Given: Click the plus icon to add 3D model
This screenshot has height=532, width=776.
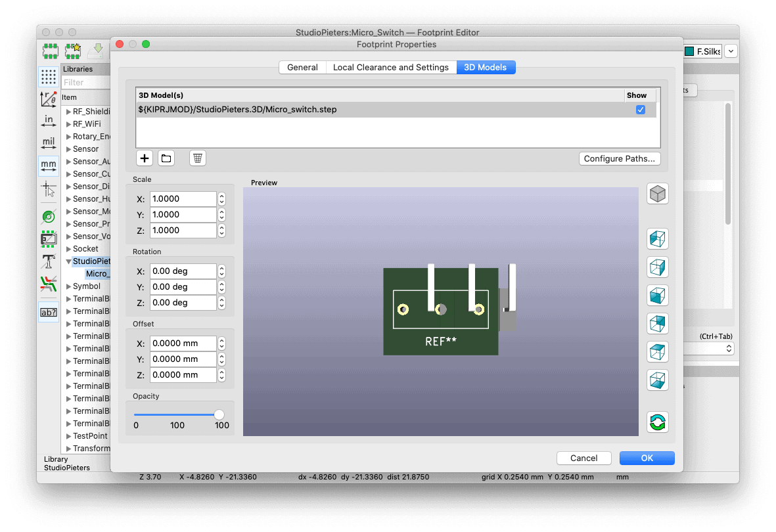Looking at the screenshot, I should 145,158.
